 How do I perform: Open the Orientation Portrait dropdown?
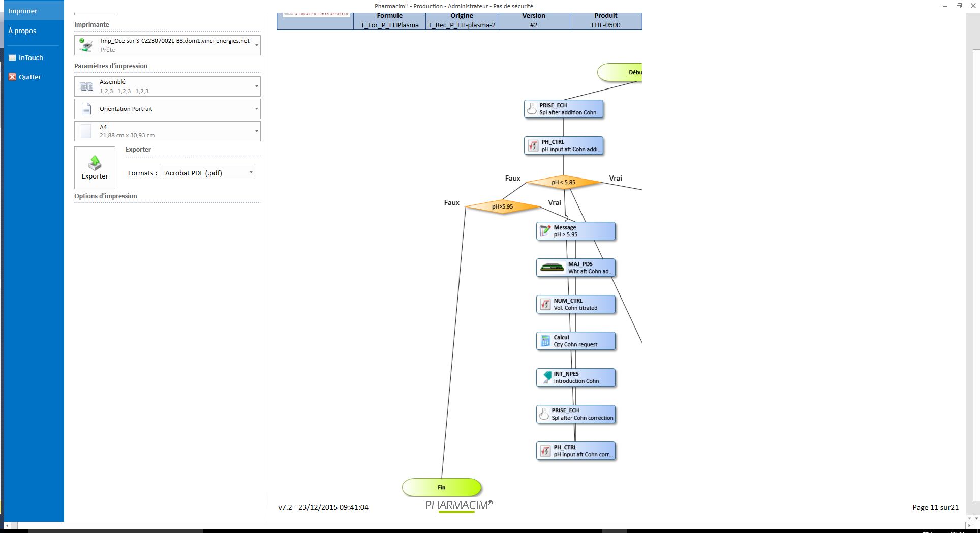click(x=256, y=109)
